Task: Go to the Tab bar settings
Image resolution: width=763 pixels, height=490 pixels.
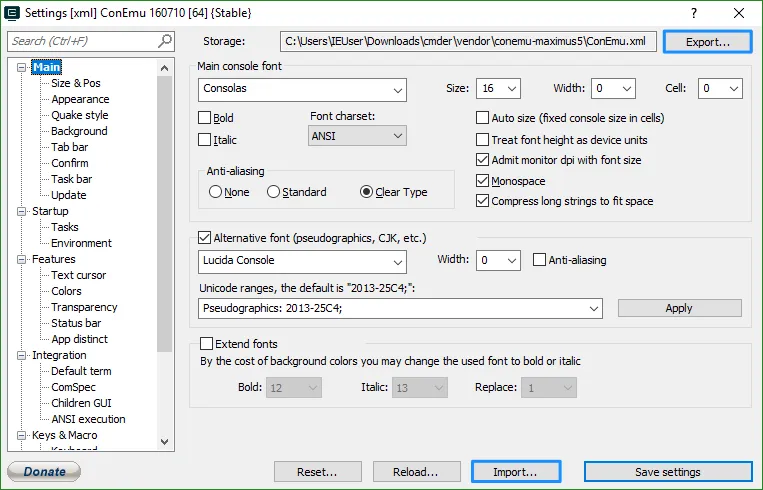Action: (x=70, y=147)
